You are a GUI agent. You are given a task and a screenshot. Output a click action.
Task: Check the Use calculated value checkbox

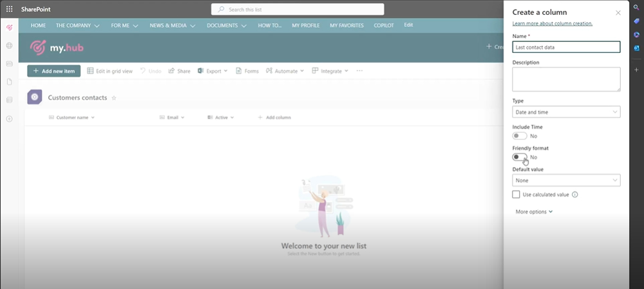516,194
